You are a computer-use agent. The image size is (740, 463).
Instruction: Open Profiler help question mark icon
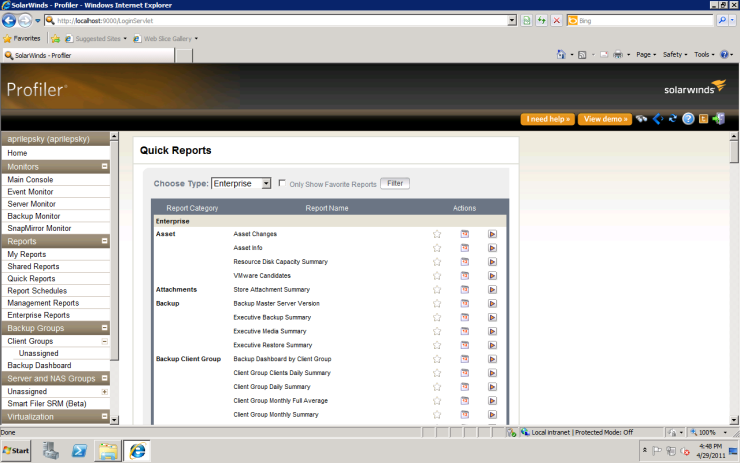[688, 119]
